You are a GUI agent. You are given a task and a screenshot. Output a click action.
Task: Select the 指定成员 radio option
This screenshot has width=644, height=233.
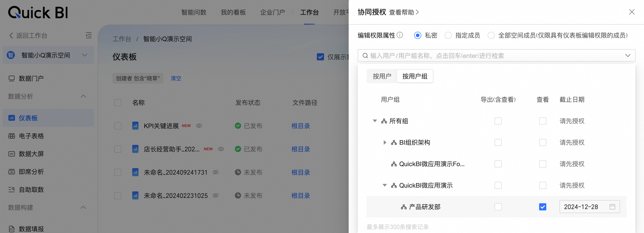click(448, 35)
